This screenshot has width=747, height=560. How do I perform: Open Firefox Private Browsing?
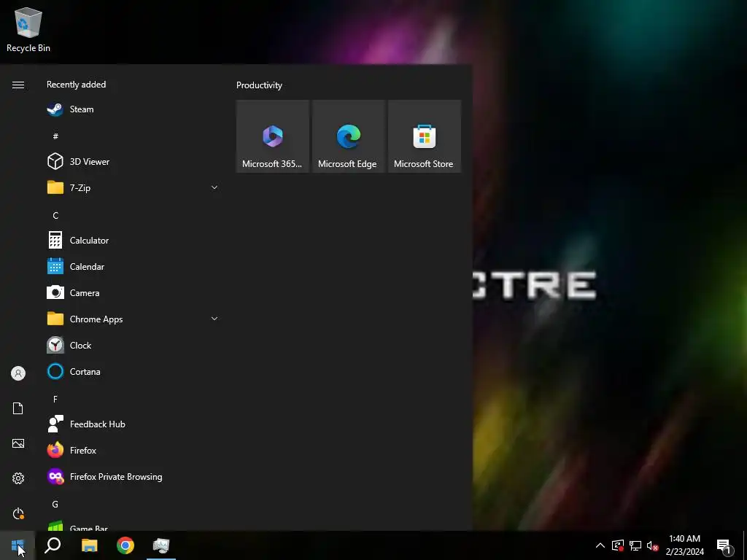tap(133, 477)
